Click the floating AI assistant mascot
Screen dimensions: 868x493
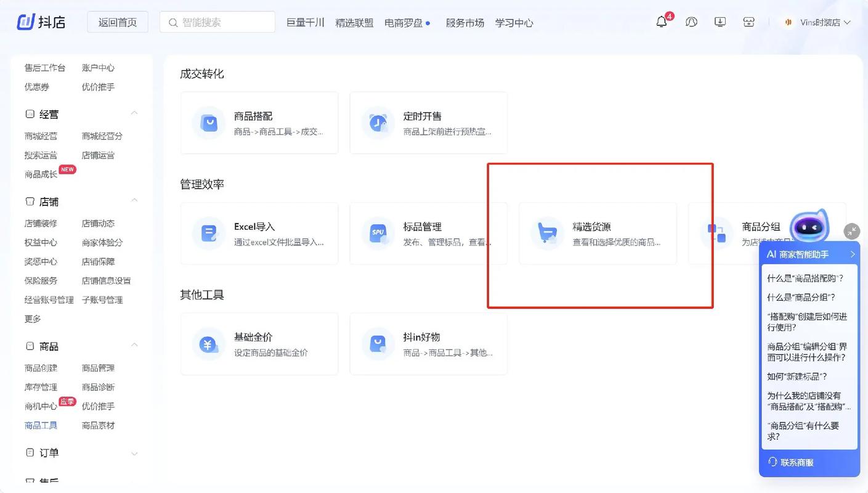[809, 227]
